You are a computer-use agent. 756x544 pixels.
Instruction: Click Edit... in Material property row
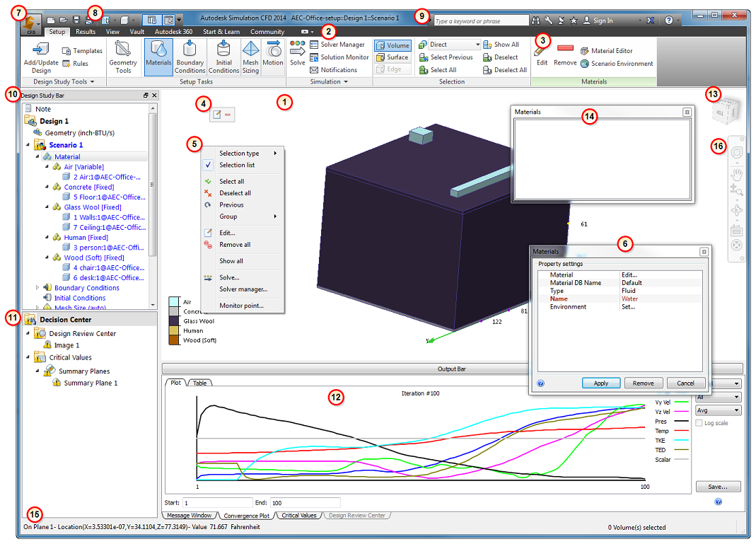pos(629,275)
